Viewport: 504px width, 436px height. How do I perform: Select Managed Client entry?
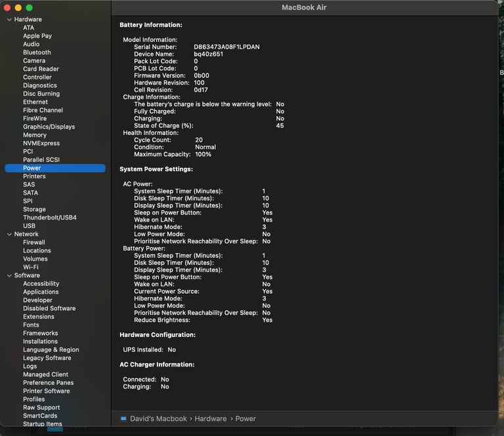click(x=45, y=374)
